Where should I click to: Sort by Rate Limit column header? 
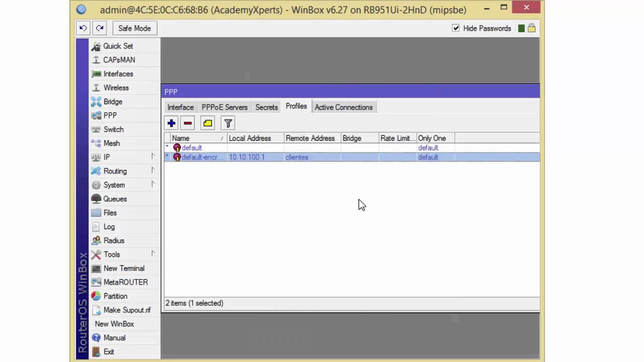(x=398, y=138)
